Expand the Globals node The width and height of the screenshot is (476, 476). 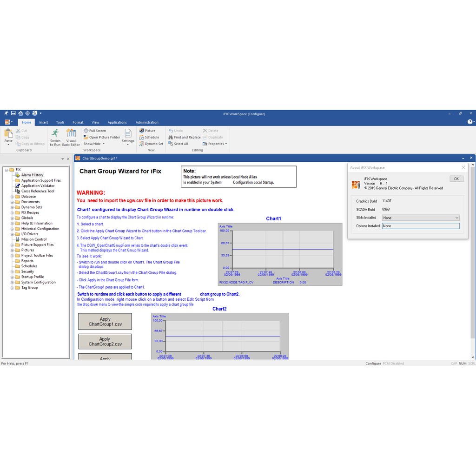click(12, 218)
